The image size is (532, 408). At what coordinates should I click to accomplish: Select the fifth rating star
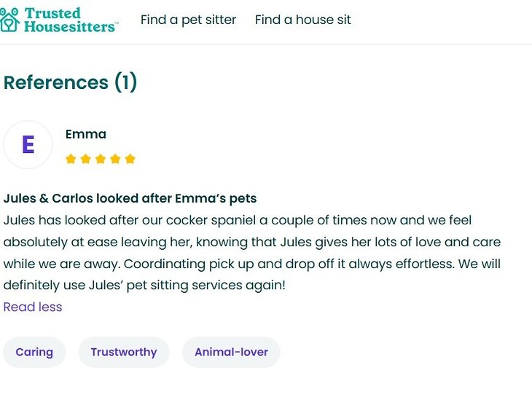pyautogui.click(x=130, y=159)
